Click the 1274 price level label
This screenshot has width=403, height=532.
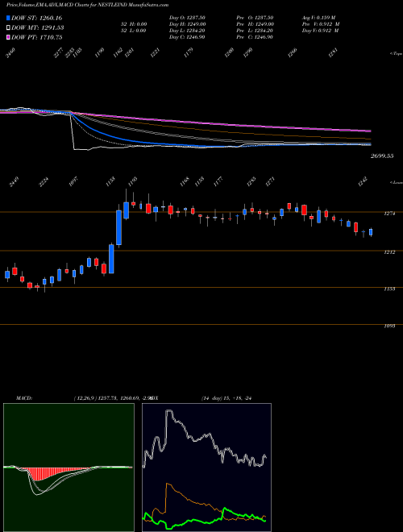tap(390, 214)
